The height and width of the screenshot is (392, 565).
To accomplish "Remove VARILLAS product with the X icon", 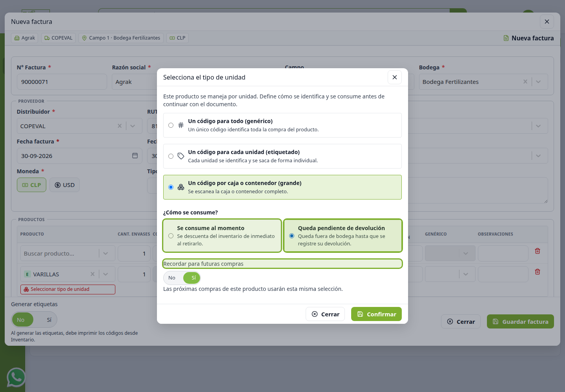I will tap(93, 274).
